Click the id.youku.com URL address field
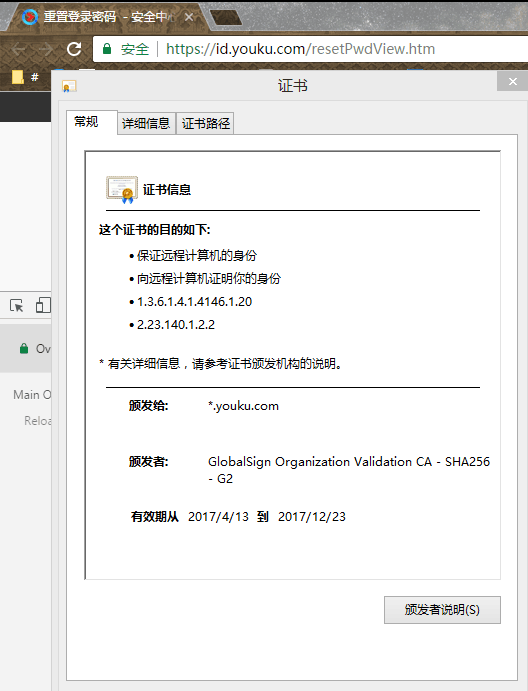 (x=301, y=48)
